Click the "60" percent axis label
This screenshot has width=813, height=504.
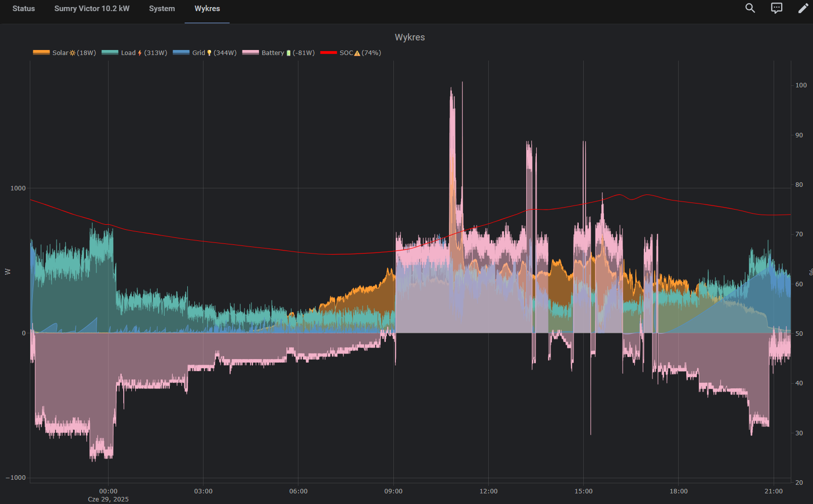point(799,284)
